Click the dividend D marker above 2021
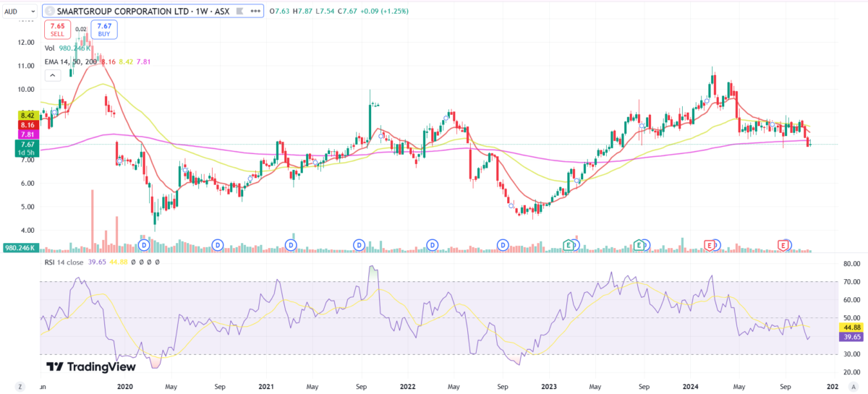The width and height of the screenshot is (868, 394). (290, 246)
